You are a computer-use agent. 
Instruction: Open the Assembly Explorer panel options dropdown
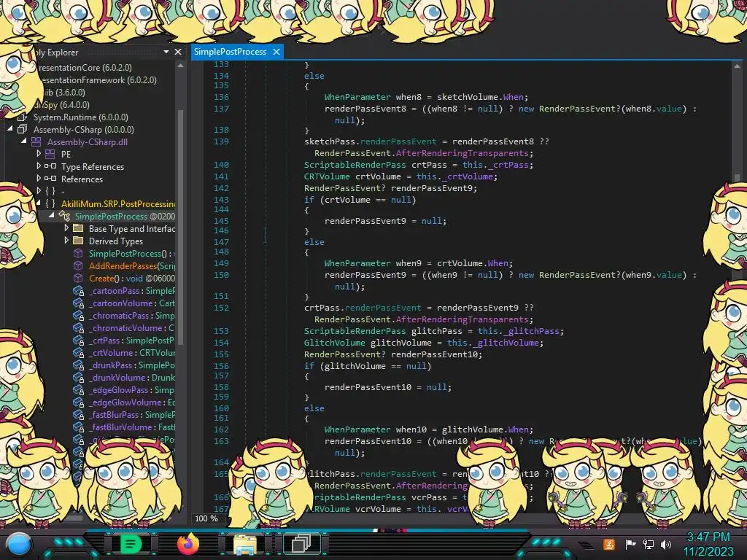point(166,52)
